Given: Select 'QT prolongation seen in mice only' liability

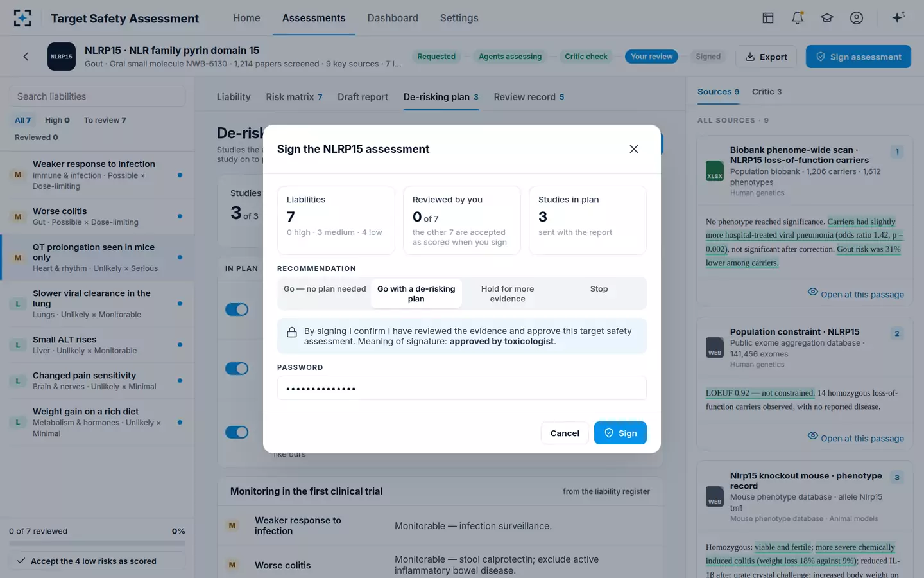Looking at the screenshot, I should (x=97, y=257).
